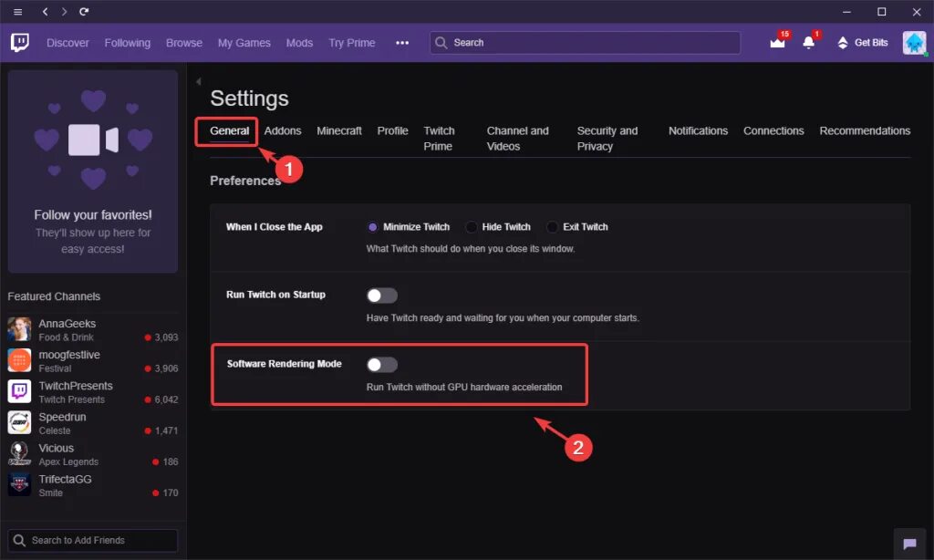Switch to the General settings tab
Screen dimensions: 934x560
coord(229,131)
